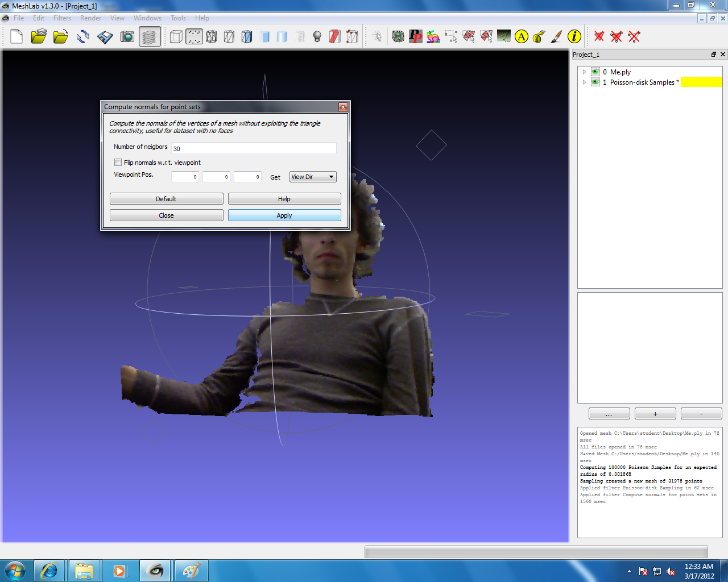Save mesh using the floppy disk icon
The height and width of the screenshot is (582, 728).
point(105,37)
